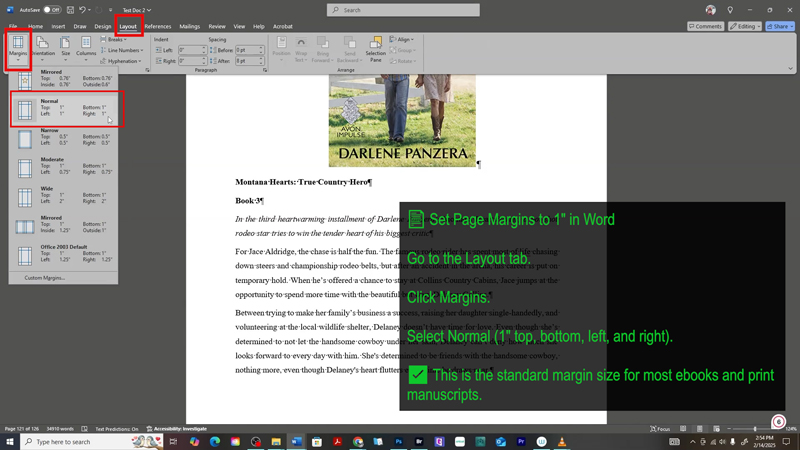Open Premiere Pro from taskbar
The width and height of the screenshot is (800, 450).
coord(521,442)
